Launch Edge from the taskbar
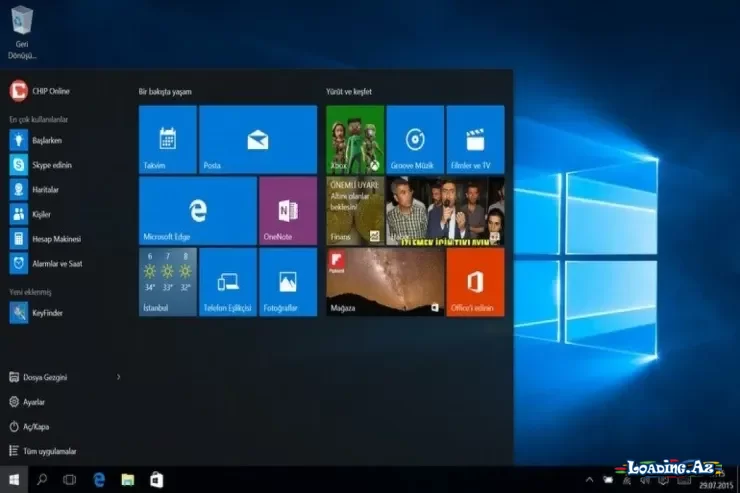Screen dimensions: 740x493 click(99, 480)
